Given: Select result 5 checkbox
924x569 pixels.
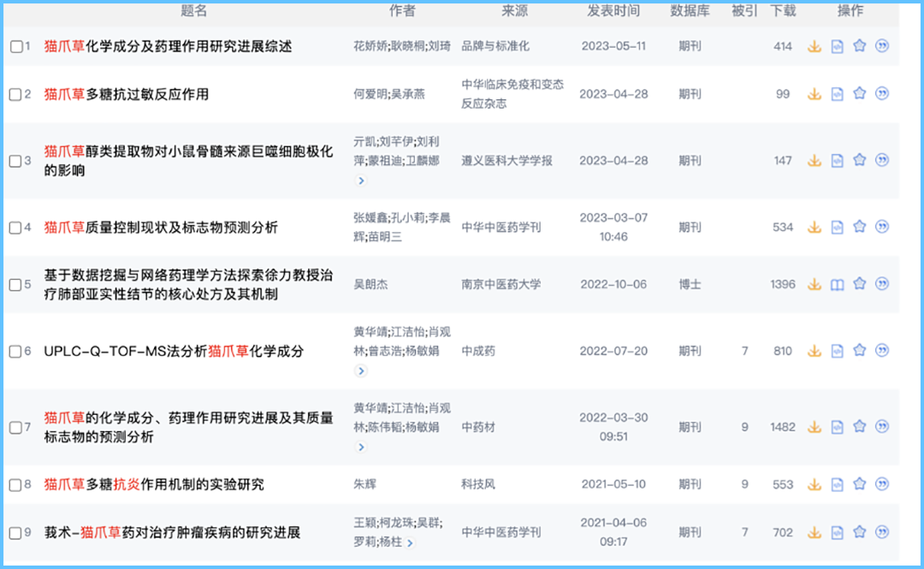Looking at the screenshot, I should [16, 285].
